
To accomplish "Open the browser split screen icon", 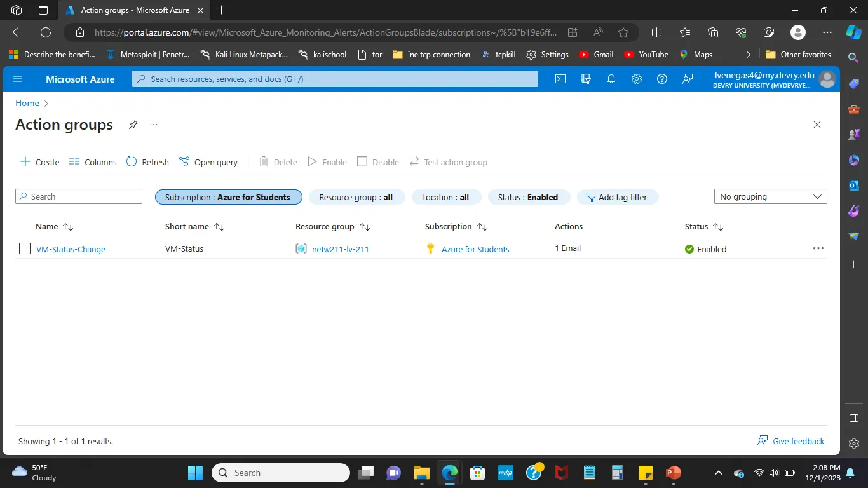I will (x=657, y=32).
